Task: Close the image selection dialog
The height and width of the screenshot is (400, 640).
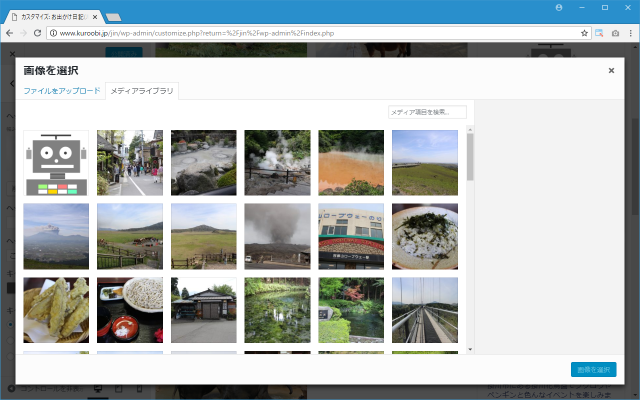Action: point(611,71)
